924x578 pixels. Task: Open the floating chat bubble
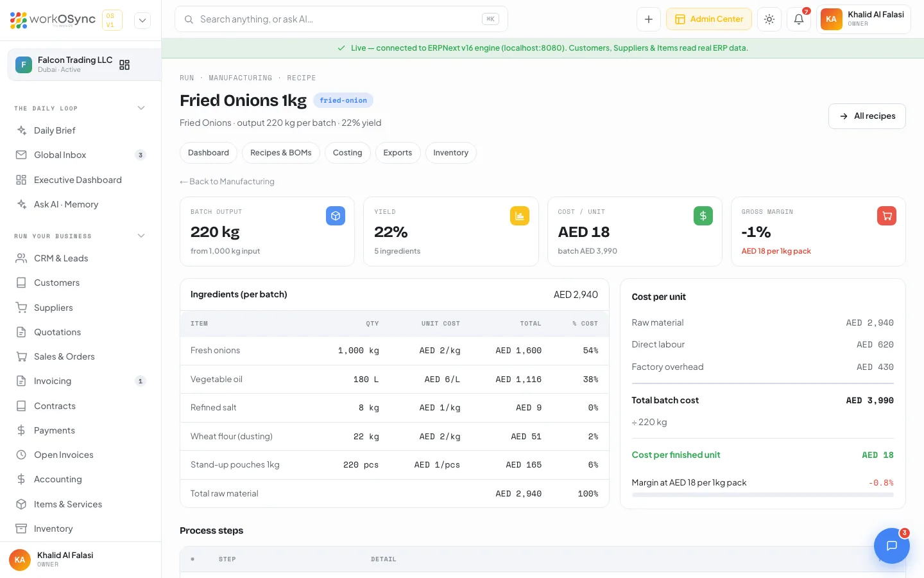892,546
